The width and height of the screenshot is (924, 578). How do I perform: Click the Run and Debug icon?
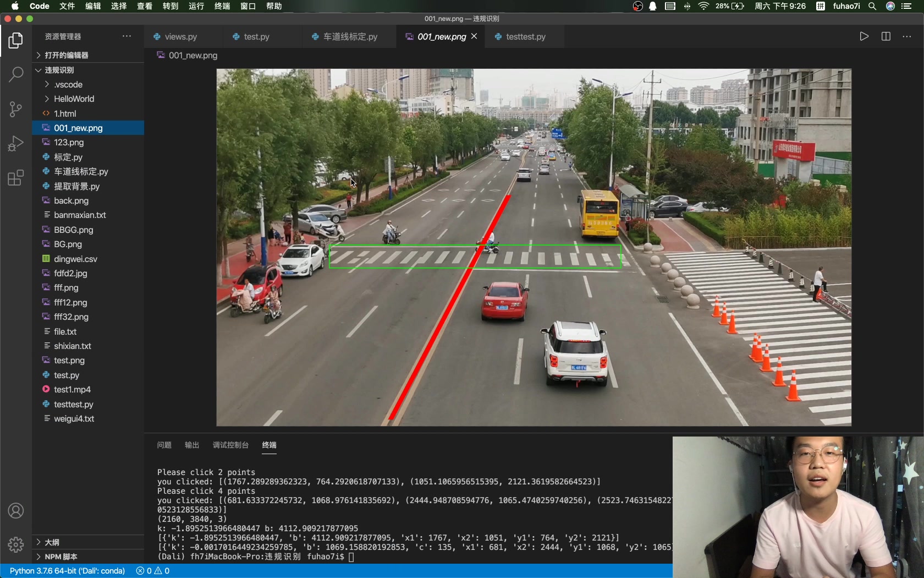[x=15, y=143]
